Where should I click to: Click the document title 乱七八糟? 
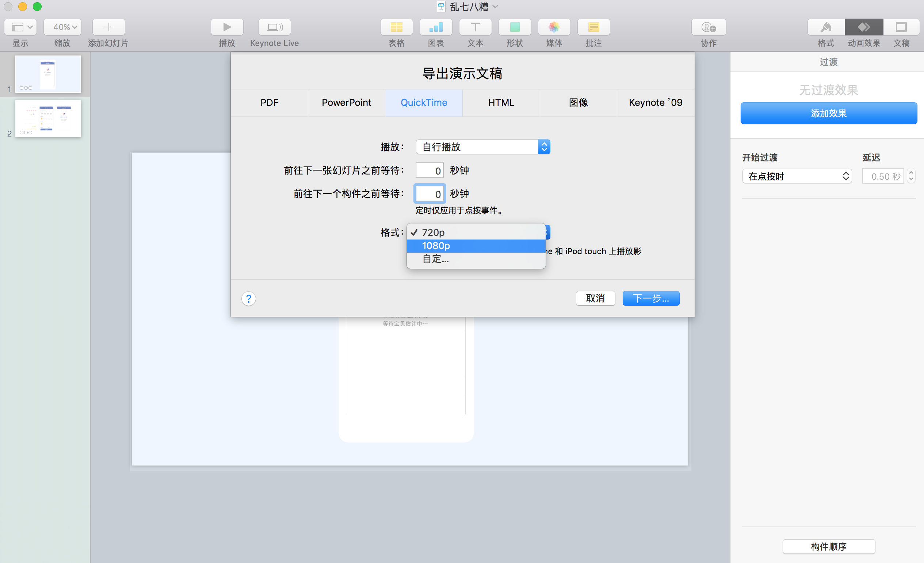coord(469,7)
